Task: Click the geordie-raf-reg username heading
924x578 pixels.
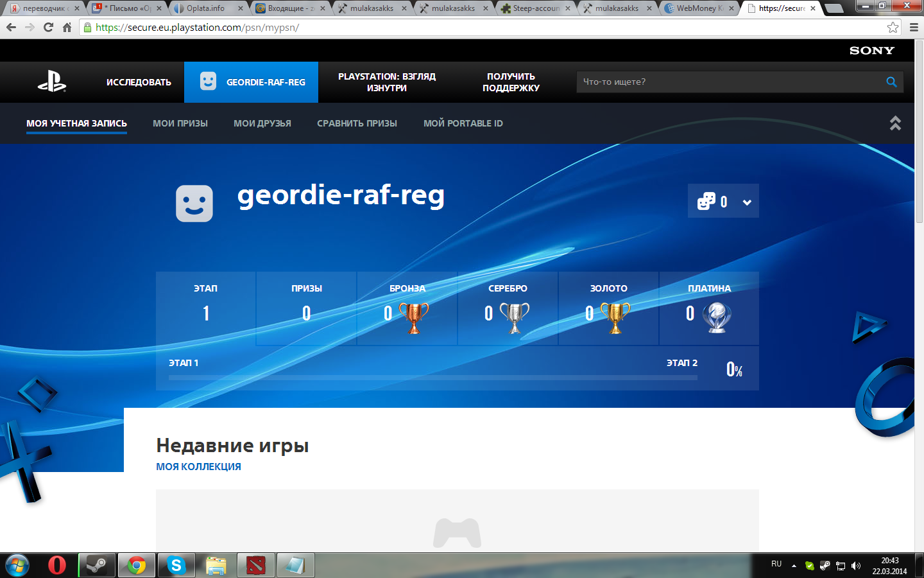Action: pos(341,195)
